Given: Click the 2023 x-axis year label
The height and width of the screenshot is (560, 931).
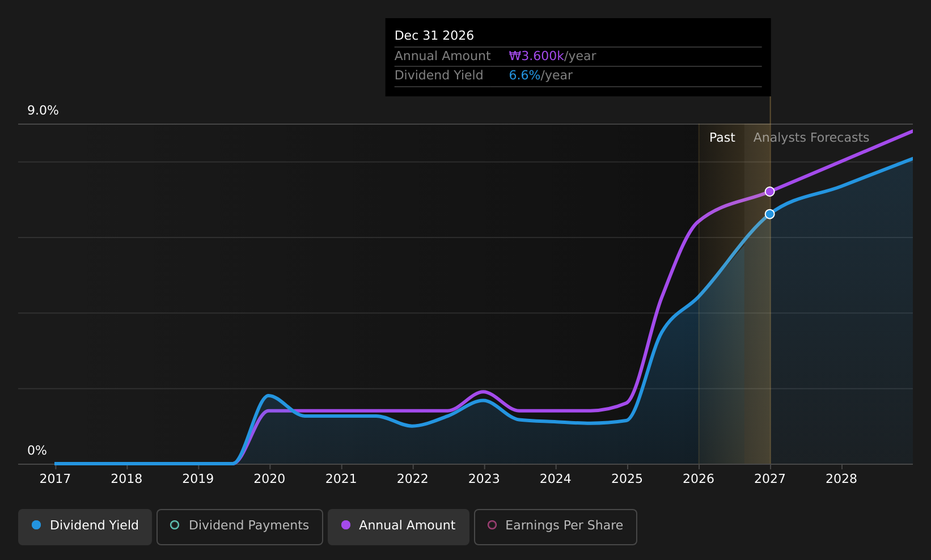Looking at the screenshot, I should pyautogui.click(x=484, y=479).
